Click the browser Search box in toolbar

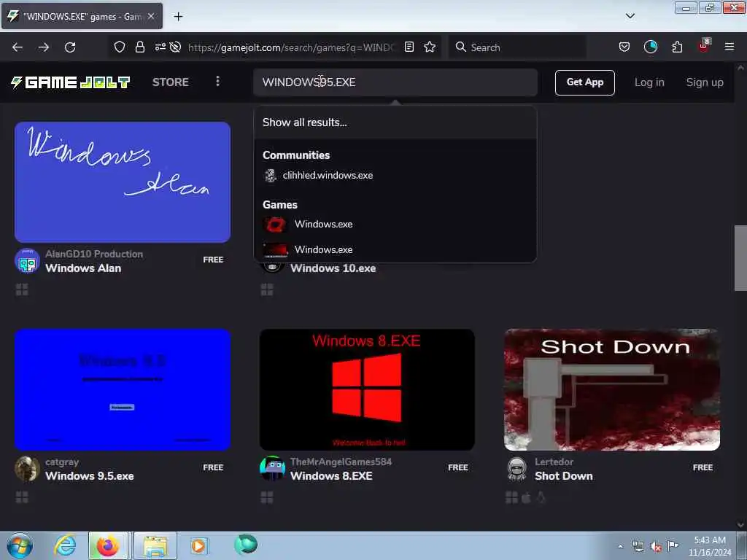pos(517,47)
